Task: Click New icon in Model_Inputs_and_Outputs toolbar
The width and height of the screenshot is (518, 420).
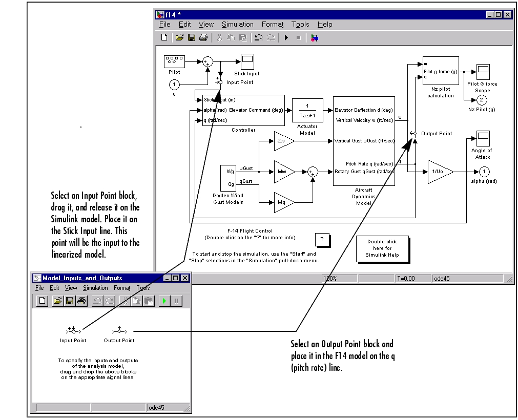Action: (42, 301)
